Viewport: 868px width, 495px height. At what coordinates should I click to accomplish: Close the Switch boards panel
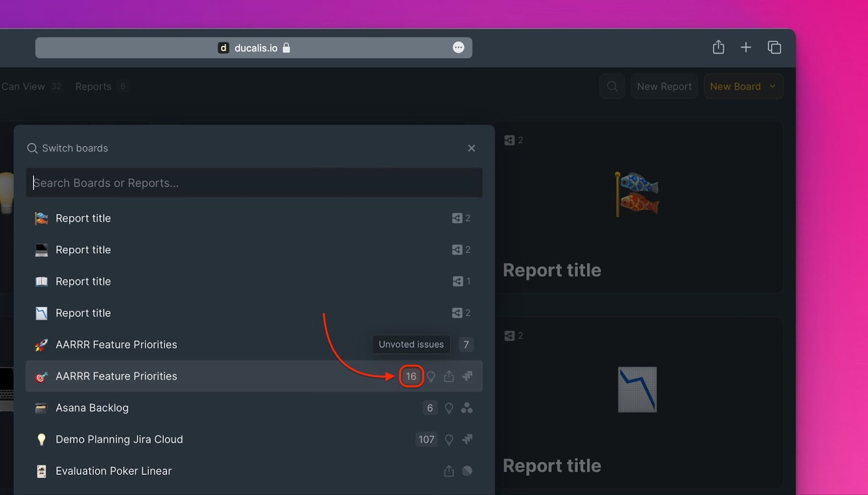coord(471,148)
